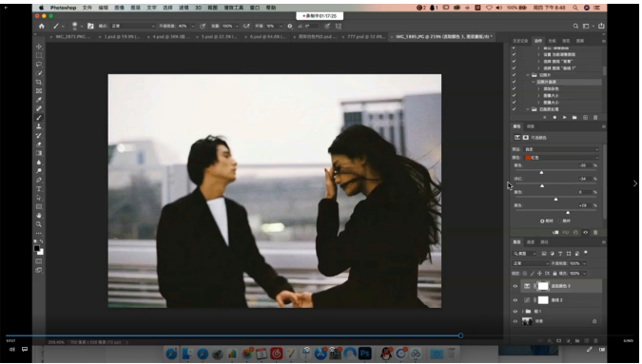The height and width of the screenshot is (364, 642).
Task: Switch to the 历史记录 History tab
Action: tap(520, 41)
